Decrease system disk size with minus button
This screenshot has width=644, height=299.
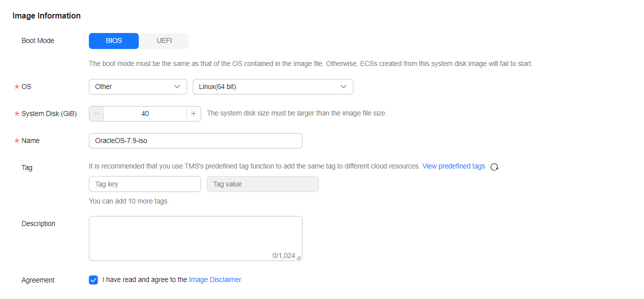[x=96, y=113]
